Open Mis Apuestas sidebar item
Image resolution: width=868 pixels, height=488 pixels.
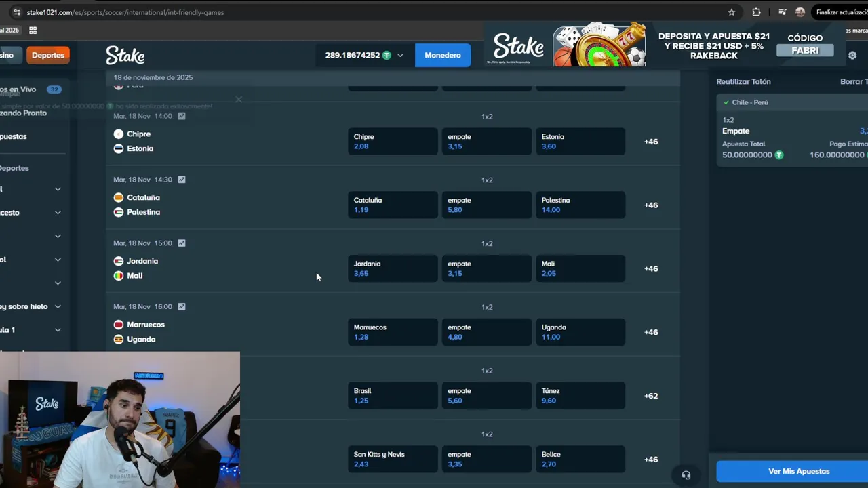(14, 136)
